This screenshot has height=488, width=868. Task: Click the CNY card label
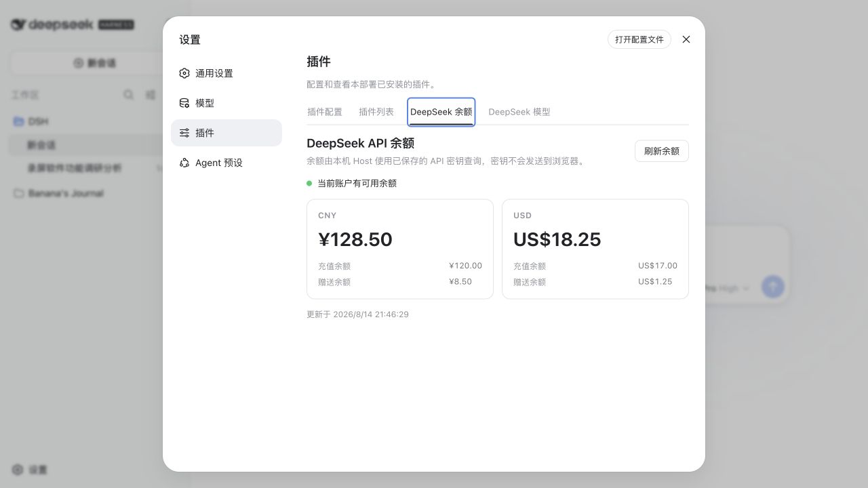click(328, 216)
